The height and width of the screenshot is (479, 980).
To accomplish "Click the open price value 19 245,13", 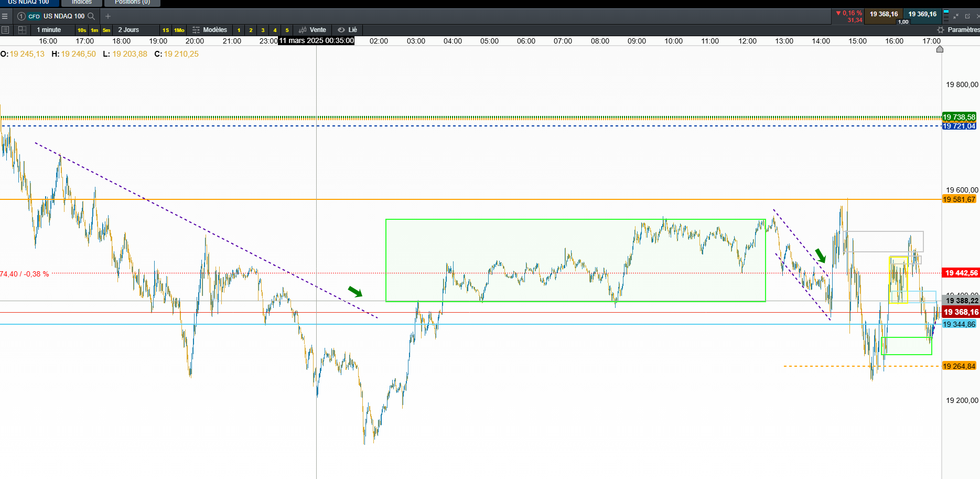I will (27, 54).
